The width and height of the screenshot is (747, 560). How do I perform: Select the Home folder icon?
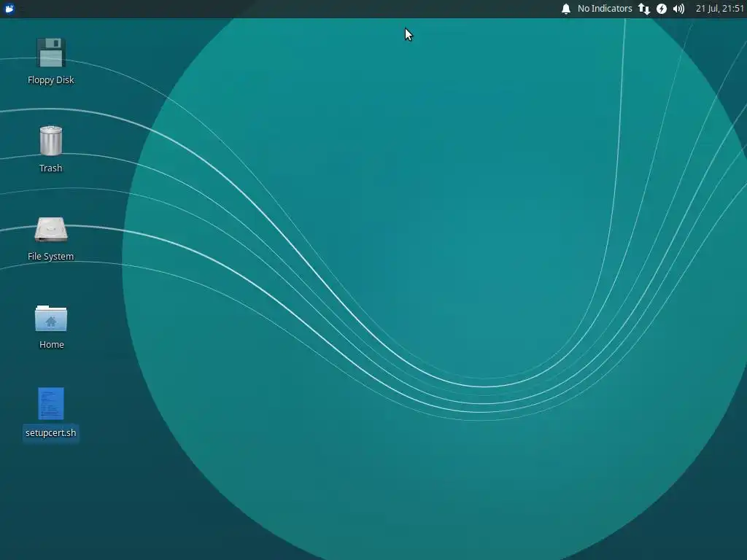(51, 318)
